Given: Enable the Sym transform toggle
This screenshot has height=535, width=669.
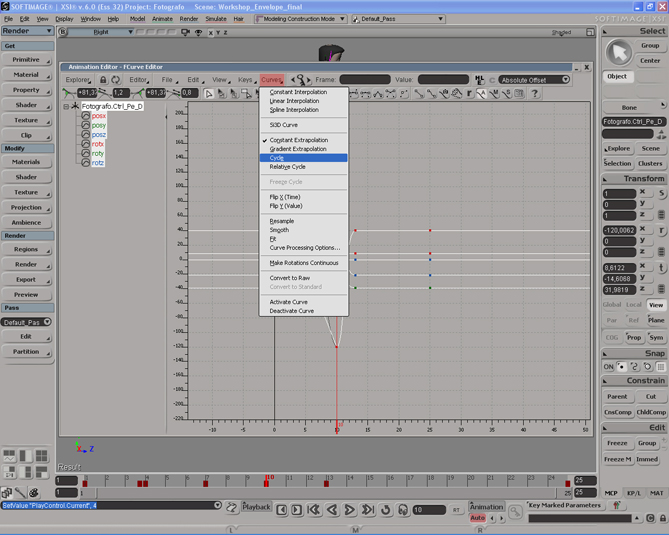Looking at the screenshot, I should 656,337.
